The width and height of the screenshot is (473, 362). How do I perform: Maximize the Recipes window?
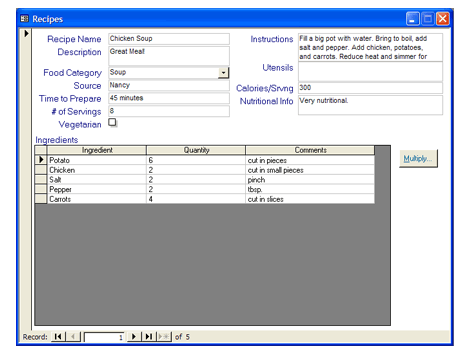[x=428, y=19]
